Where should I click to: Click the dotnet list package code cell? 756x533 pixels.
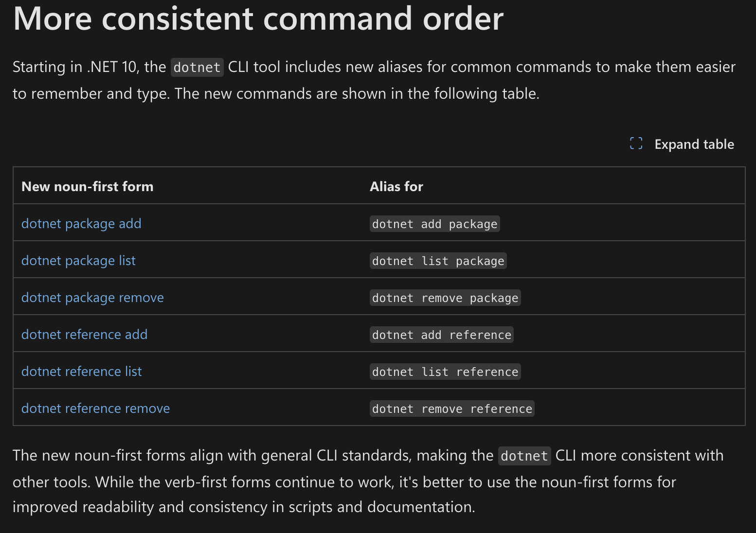pos(438,261)
